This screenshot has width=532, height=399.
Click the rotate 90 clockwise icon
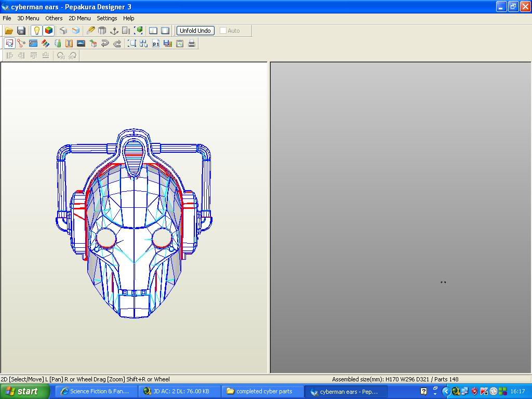(73, 56)
